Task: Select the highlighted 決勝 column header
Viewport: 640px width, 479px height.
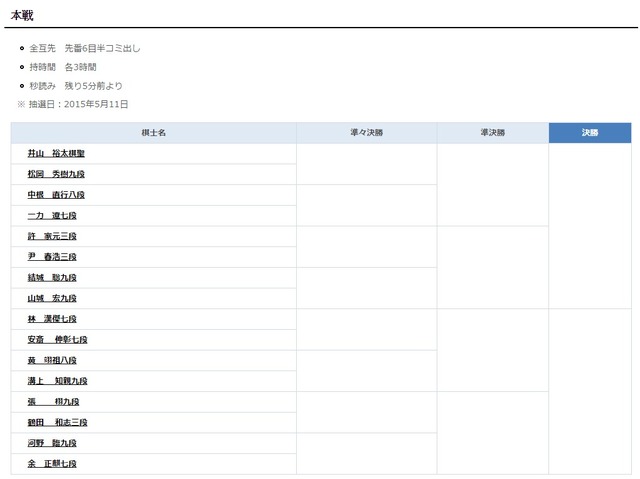Action: click(x=590, y=133)
